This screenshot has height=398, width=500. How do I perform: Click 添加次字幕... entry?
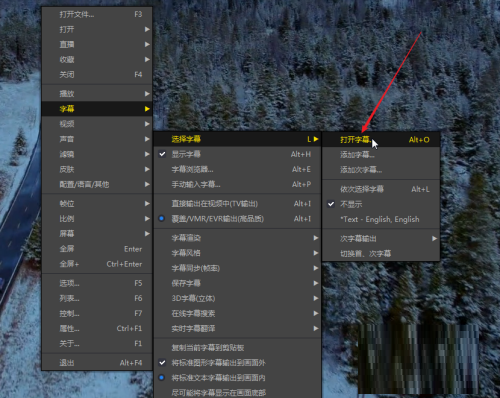click(381, 170)
